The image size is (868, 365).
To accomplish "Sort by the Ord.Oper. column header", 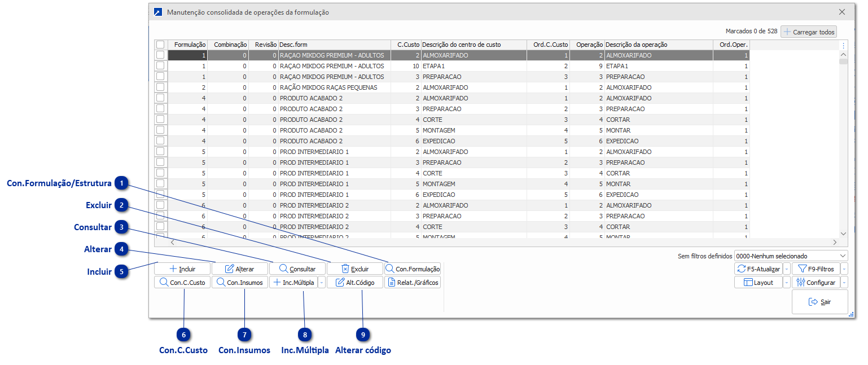I will click(x=731, y=45).
